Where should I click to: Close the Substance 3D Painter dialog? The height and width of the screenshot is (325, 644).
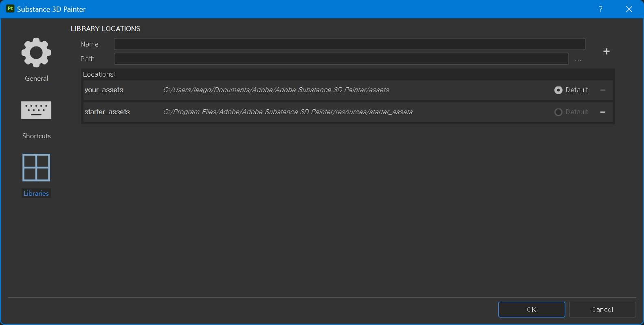[629, 9]
